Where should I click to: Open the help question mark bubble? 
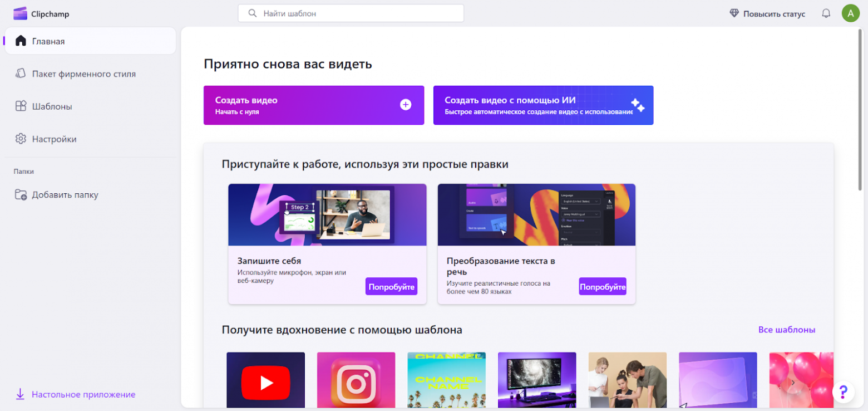coord(844,392)
